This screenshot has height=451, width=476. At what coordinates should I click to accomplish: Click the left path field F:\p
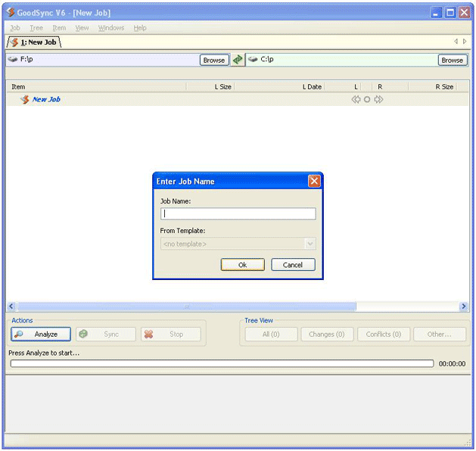click(x=103, y=60)
